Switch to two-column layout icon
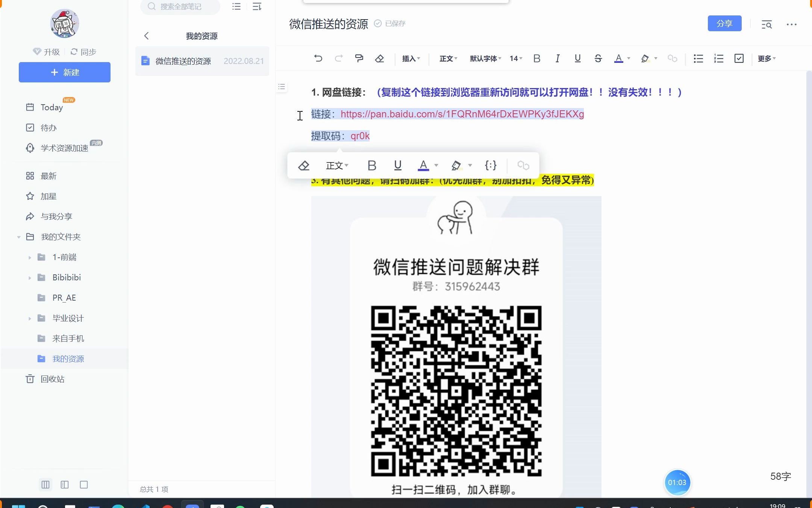Screen dimensions: 812x508 click(65, 485)
